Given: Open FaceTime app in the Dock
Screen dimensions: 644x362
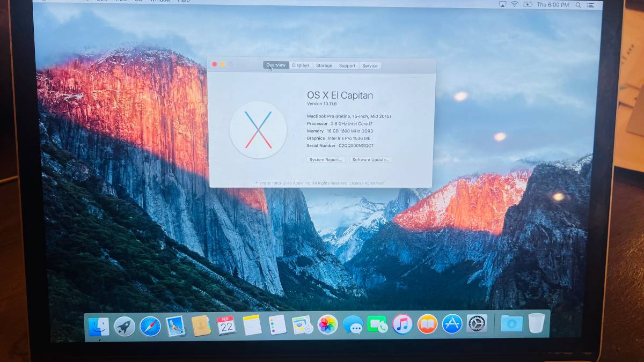Looking at the screenshot, I should point(377,324).
